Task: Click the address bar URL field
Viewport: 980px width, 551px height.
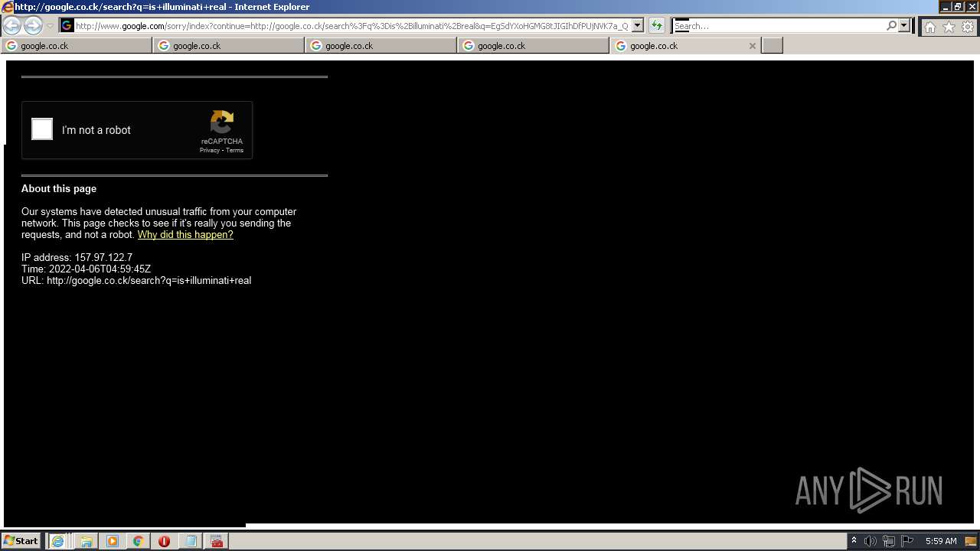Action: click(351, 26)
